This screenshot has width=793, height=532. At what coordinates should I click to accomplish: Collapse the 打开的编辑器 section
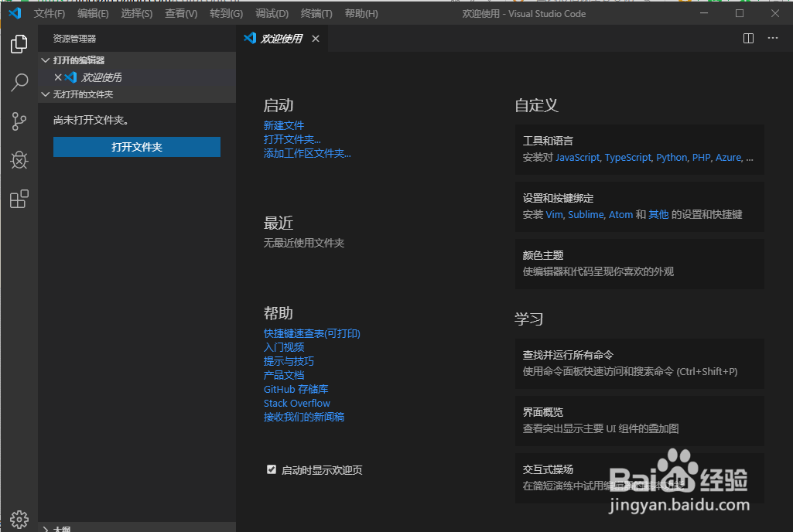point(80,60)
